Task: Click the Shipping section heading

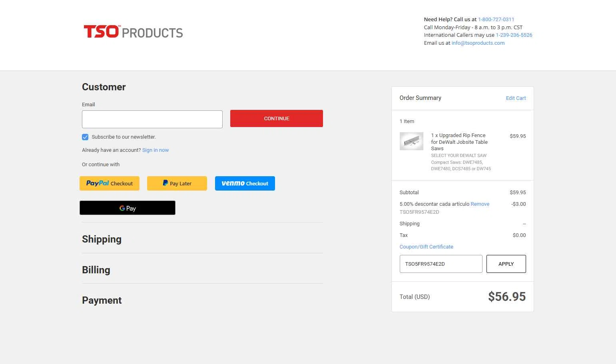Action: coord(102,239)
